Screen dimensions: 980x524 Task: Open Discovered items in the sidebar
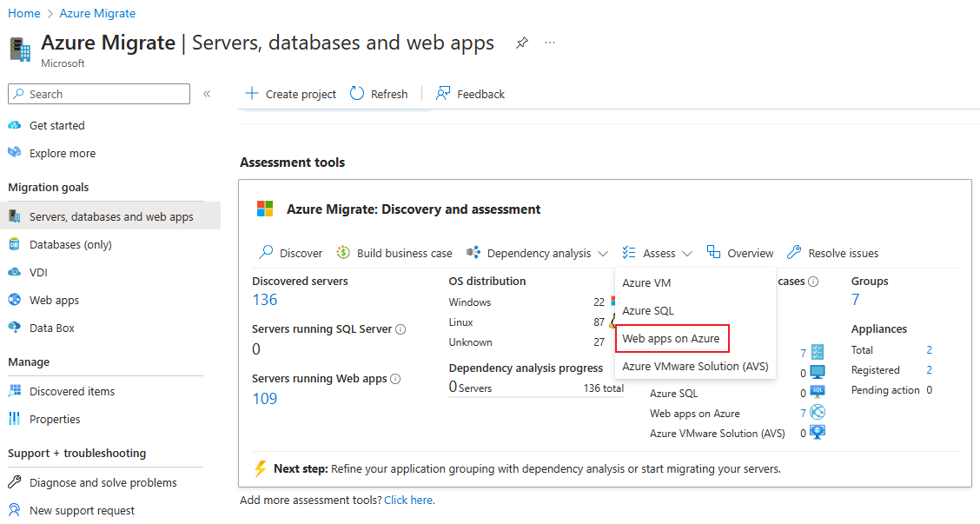tap(72, 391)
